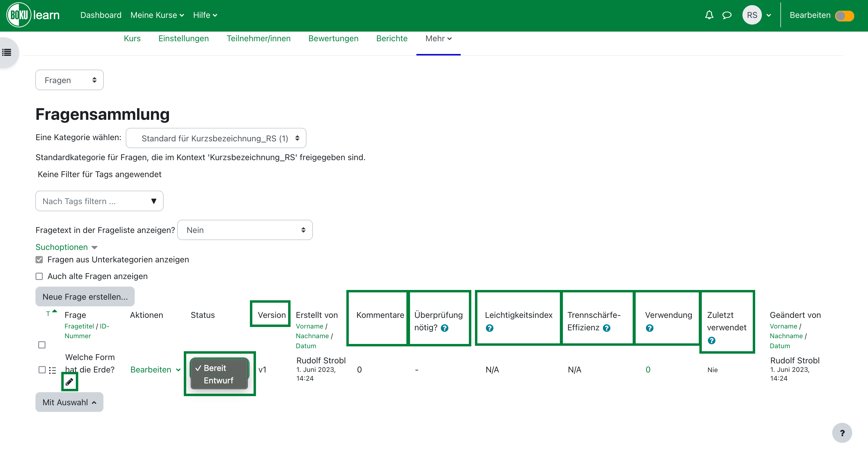Select Bereit status option
The height and width of the screenshot is (458, 868).
tap(220, 368)
